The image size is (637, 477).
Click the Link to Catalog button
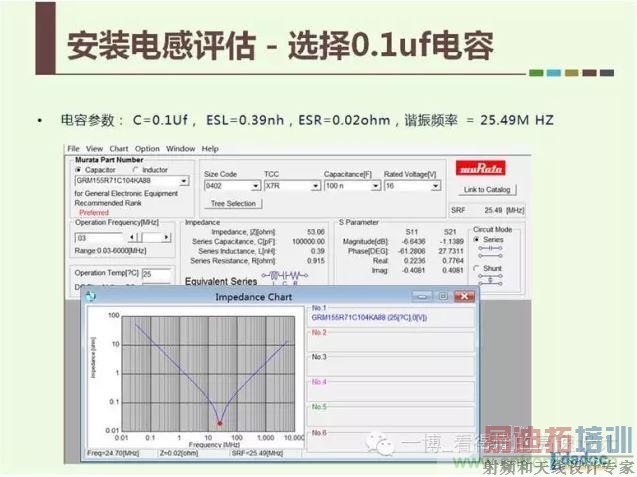[487, 190]
